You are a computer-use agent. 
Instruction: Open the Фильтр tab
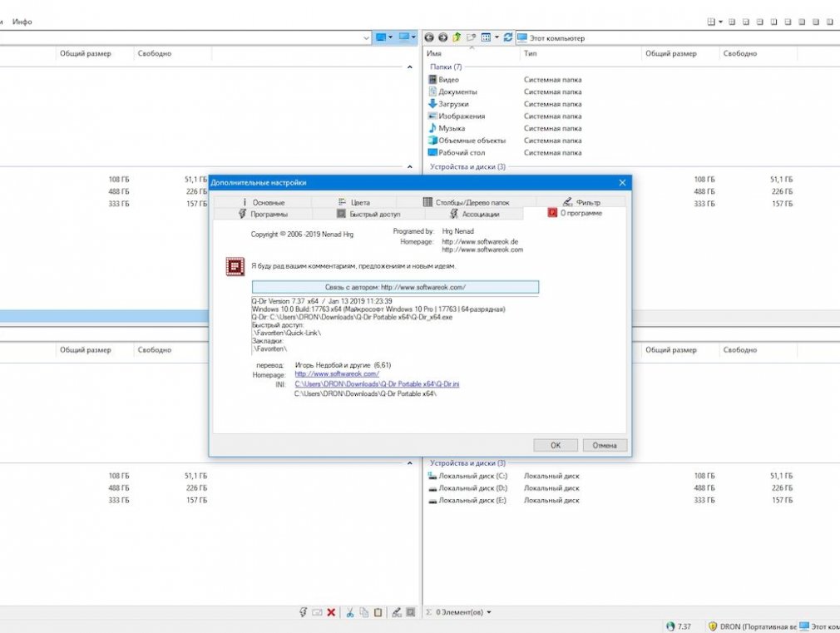coord(581,202)
